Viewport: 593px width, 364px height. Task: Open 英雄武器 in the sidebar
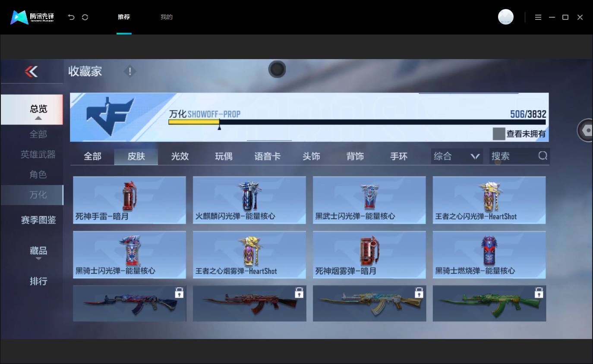point(38,154)
